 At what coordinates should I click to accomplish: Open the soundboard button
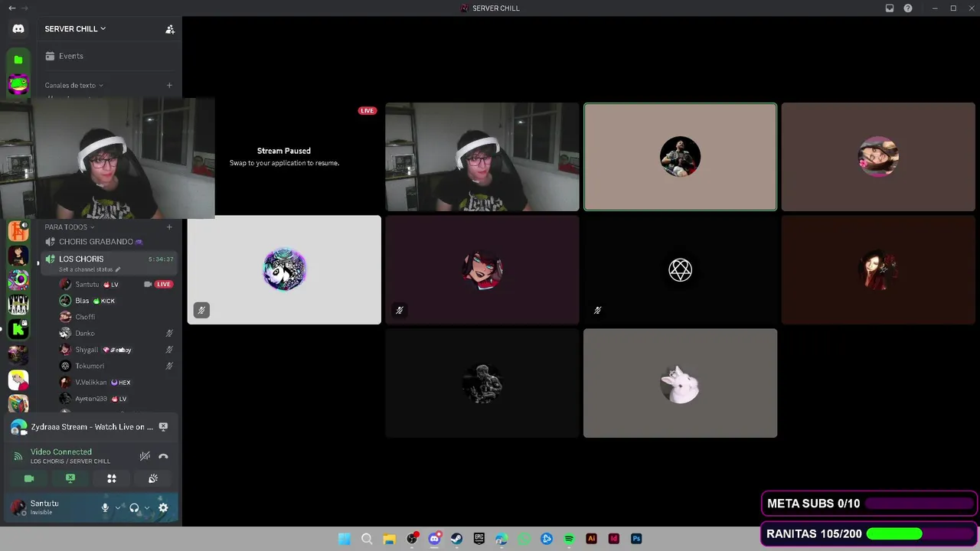coord(153,478)
